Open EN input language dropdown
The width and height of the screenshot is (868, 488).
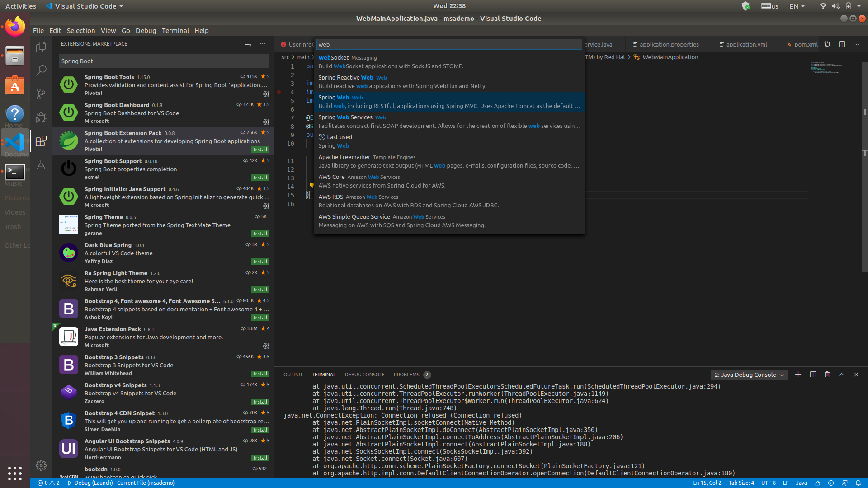point(797,6)
